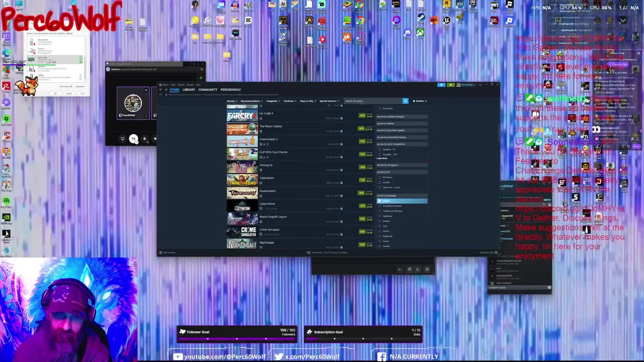Check the Verified deck compatibility checkbox
The image size is (644, 362).
click(x=379, y=149)
